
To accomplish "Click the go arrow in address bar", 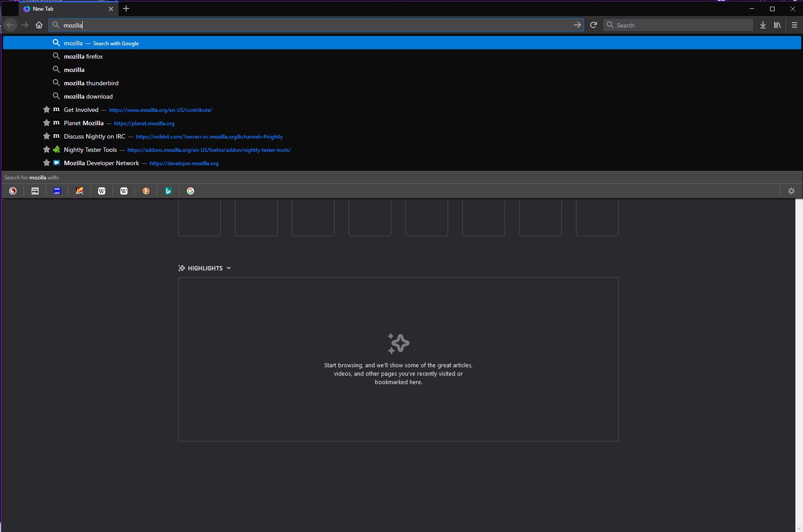I will 577,25.
